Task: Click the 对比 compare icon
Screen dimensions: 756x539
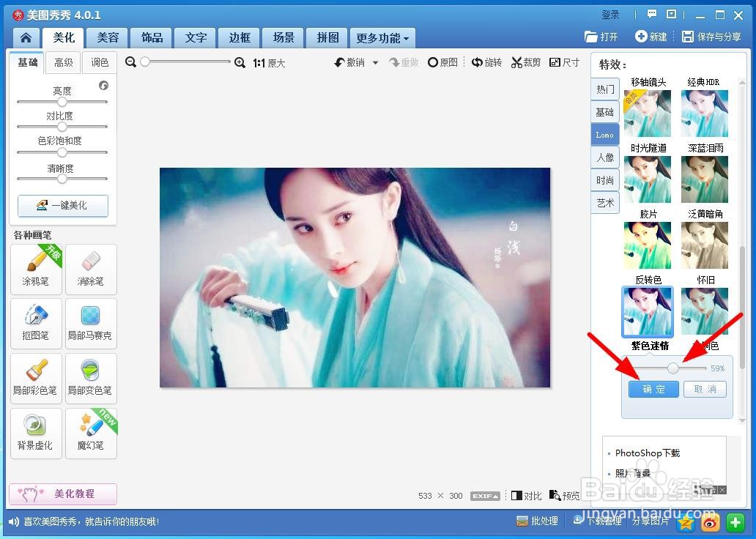Action: (x=527, y=496)
